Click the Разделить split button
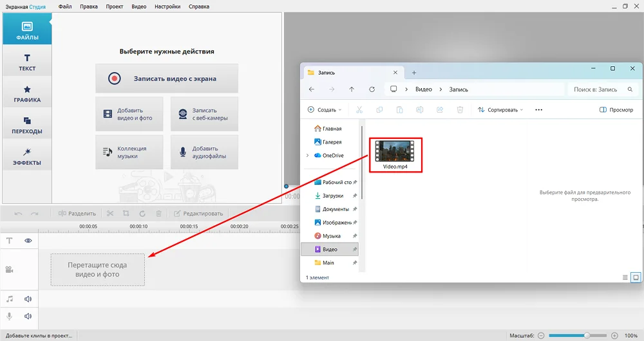The image size is (644, 341). pos(77,214)
